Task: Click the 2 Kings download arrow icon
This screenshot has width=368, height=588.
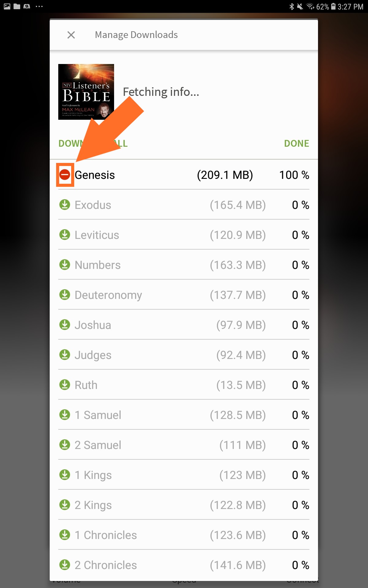Action: coord(65,505)
